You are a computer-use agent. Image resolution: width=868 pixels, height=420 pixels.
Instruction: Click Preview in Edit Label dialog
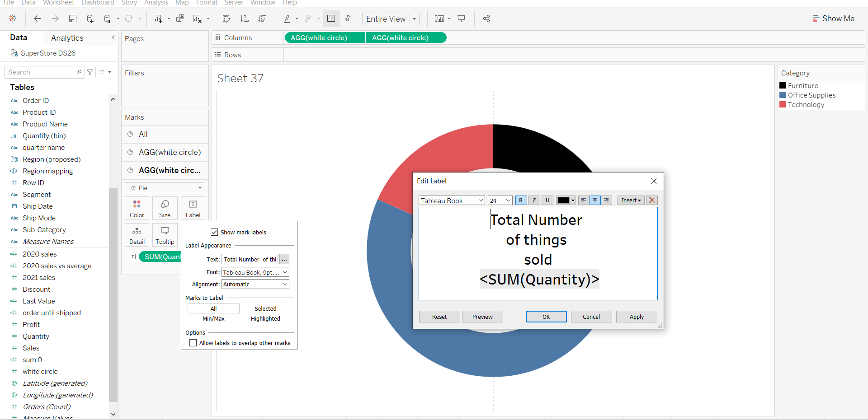pos(482,317)
